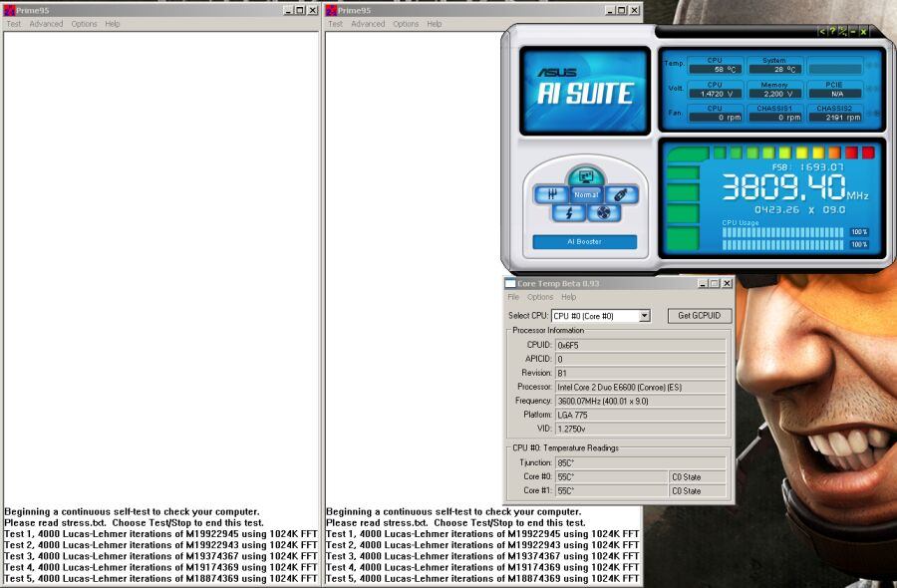The width and height of the screenshot is (897, 588).
Task: Open Test menu in right Prime95 window
Action: (x=335, y=24)
